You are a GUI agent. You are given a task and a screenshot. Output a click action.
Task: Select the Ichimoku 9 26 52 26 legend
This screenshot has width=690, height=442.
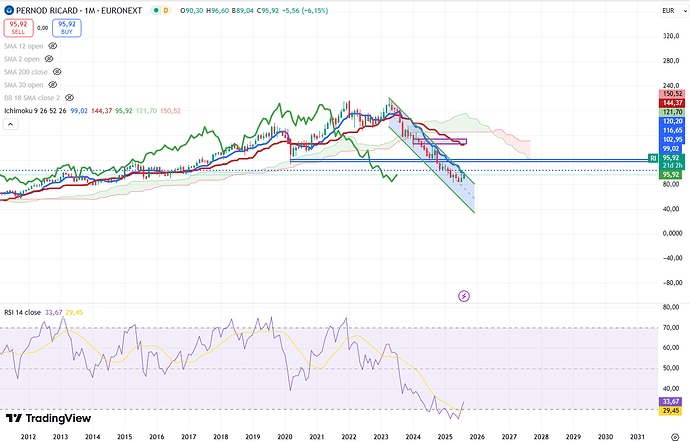(x=34, y=111)
